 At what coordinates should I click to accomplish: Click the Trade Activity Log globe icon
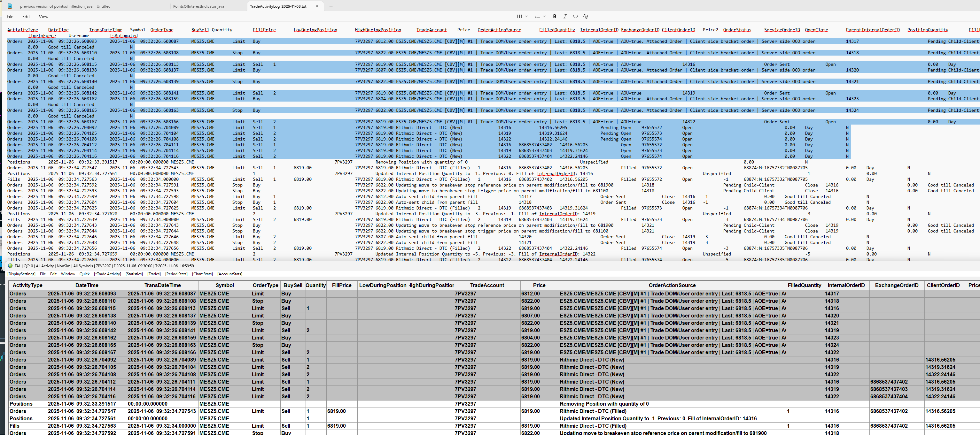[x=10, y=266]
